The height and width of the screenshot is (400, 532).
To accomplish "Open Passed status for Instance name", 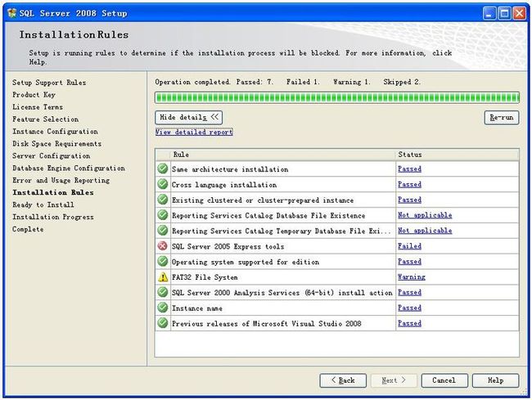I will click(x=409, y=308).
